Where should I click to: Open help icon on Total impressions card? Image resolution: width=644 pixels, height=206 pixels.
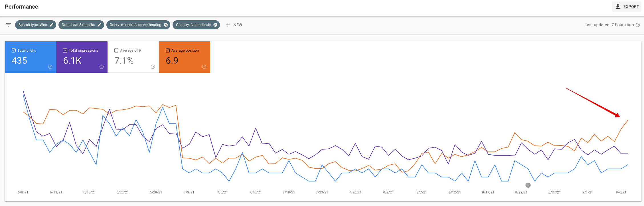point(102,67)
